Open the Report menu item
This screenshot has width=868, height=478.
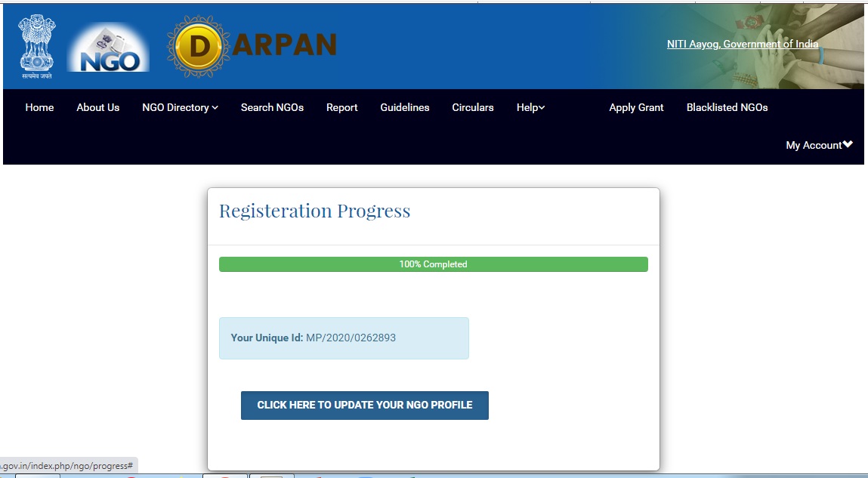tap(341, 107)
